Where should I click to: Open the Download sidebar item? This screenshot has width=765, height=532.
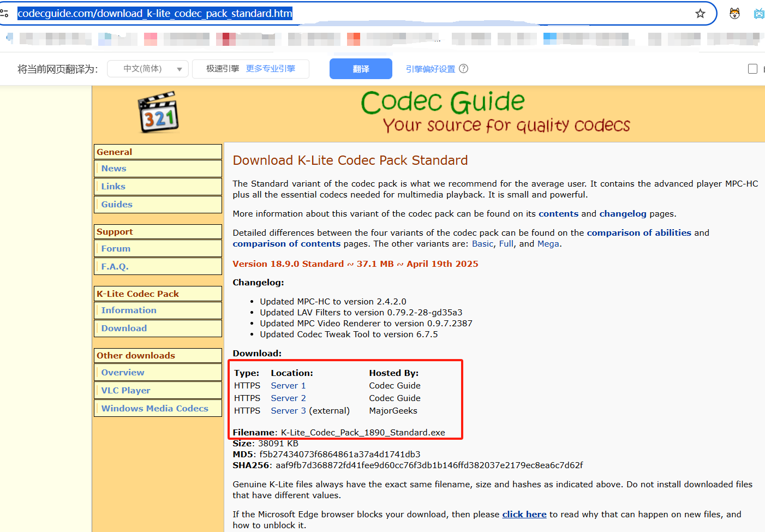tap(158, 328)
